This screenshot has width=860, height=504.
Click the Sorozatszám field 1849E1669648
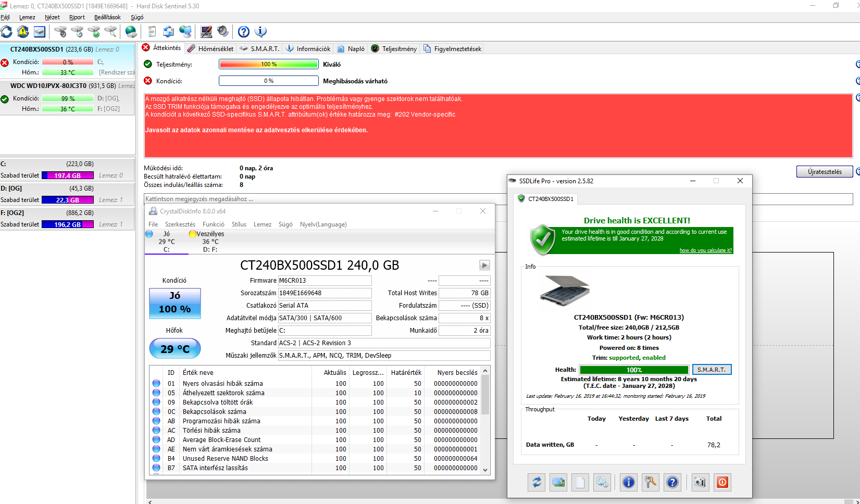325,293
